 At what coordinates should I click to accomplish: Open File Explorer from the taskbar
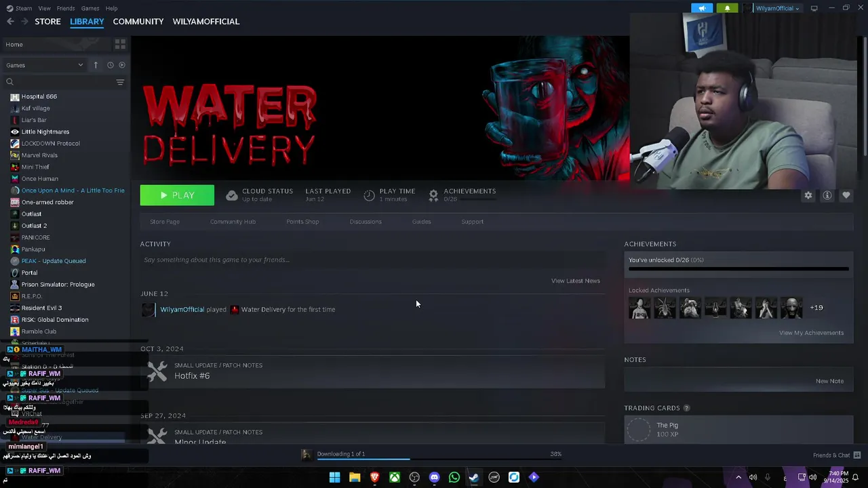pyautogui.click(x=354, y=477)
